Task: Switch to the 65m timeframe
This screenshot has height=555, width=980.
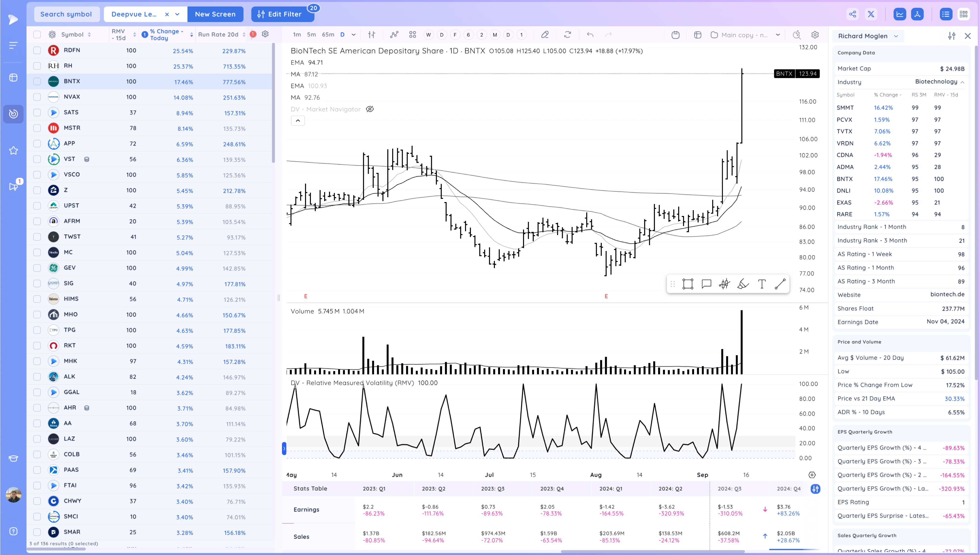Action: pos(328,35)
